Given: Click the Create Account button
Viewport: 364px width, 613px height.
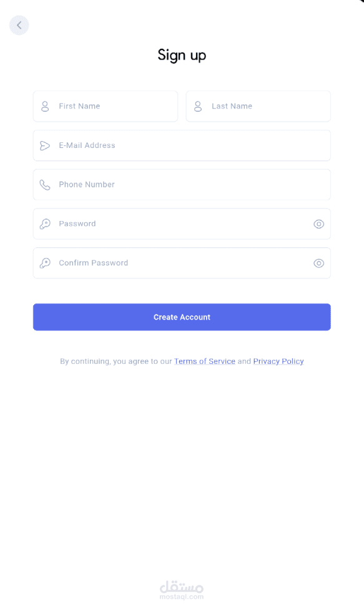Looking at the screenshot, I should [182, 317].
